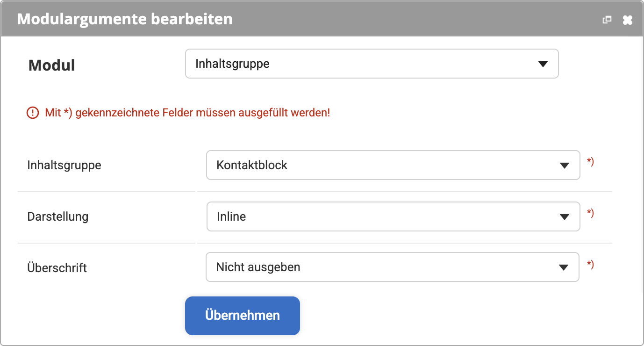Click the red exclamation warning icon

33,113
